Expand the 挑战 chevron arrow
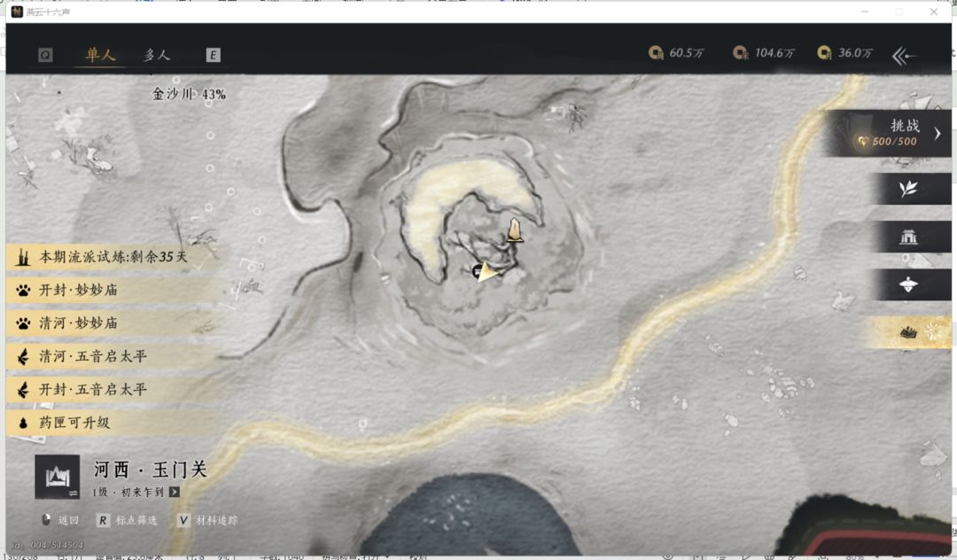This screenshot has width=957, height=560. (938, 134)
